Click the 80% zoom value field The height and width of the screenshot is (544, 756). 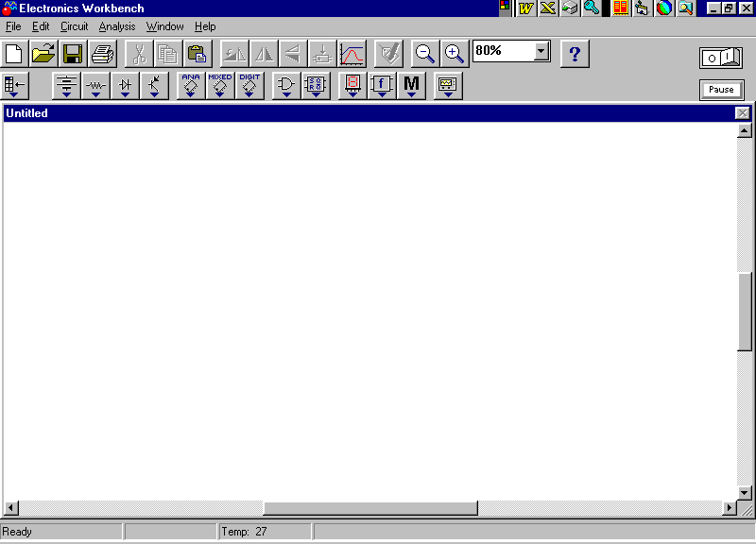coord(504,51)
